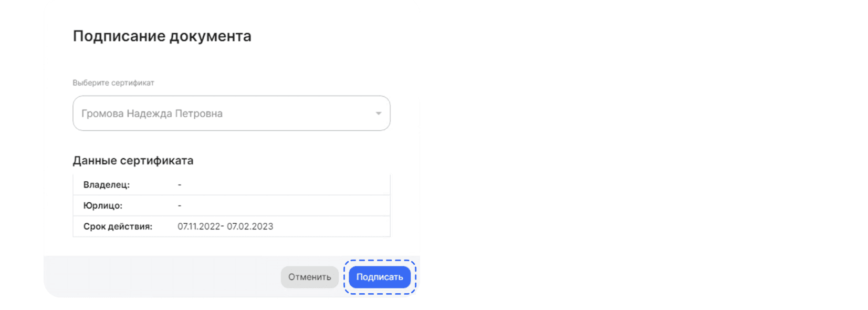Viewport: 868px width, 310px height.
Task: Select the Юрлицо: row label
Action: 103,206
